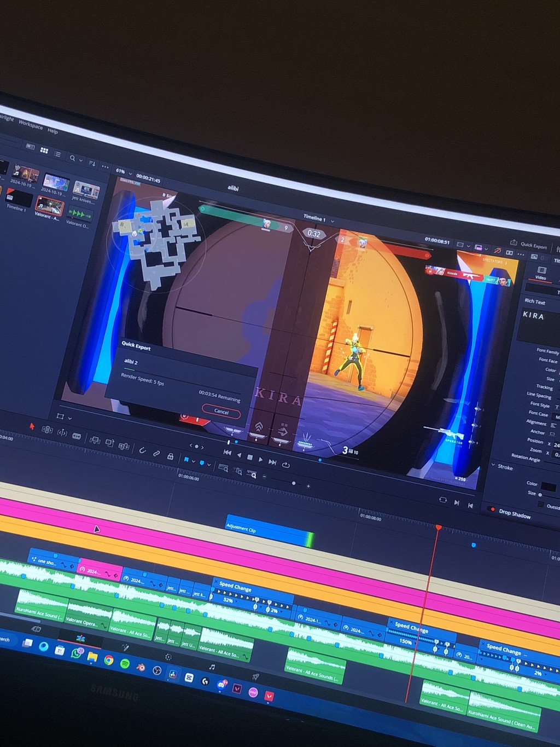Switch media pool to thumbnail view

pyautogui.click(x=44, y=150)
